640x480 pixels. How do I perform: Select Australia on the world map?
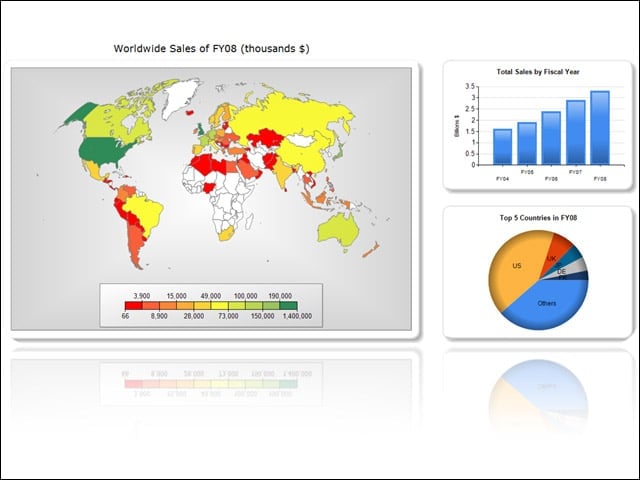pyautogui.click(x=338, y=230)
